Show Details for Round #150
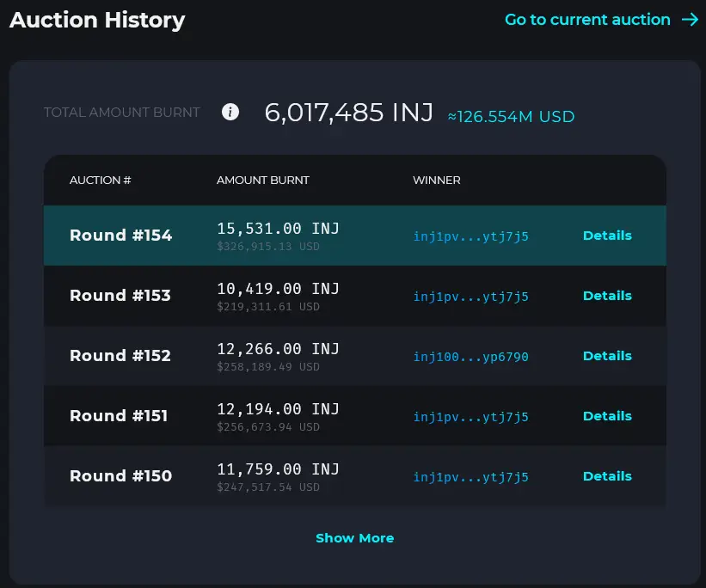 pyautogui.click(x=607, y=476)
